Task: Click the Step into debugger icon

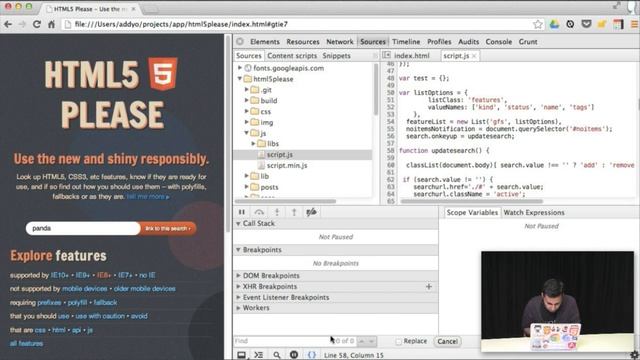Action: 277,212
